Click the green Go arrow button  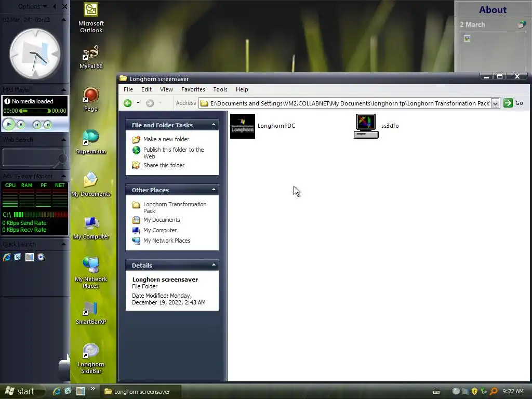coord(508,103)
